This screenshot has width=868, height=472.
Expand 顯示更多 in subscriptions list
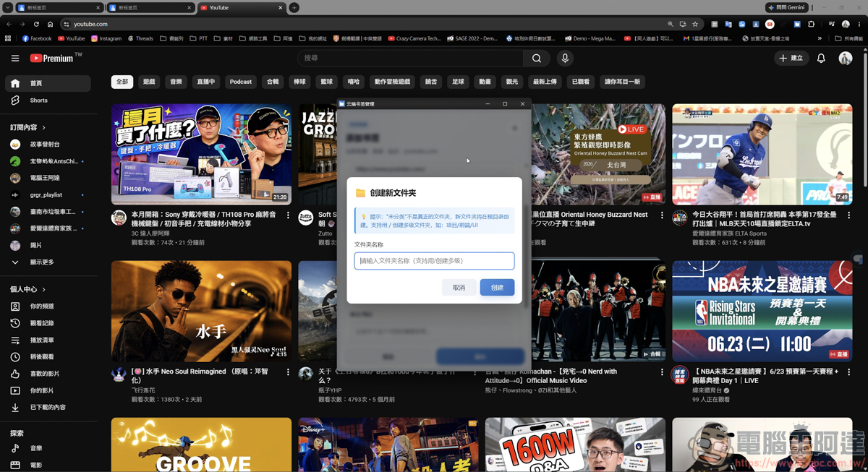pyautogui.click(x=48, y=262)
